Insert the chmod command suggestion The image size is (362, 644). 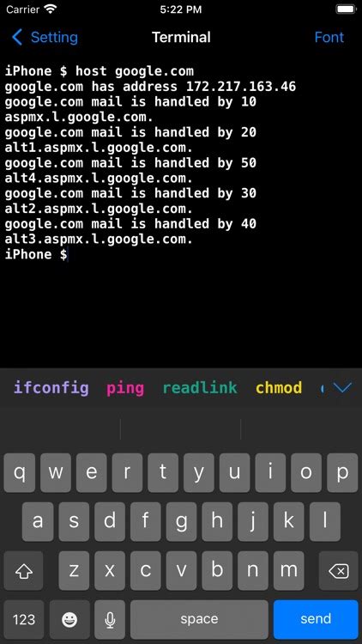click(x=279, y=388)
